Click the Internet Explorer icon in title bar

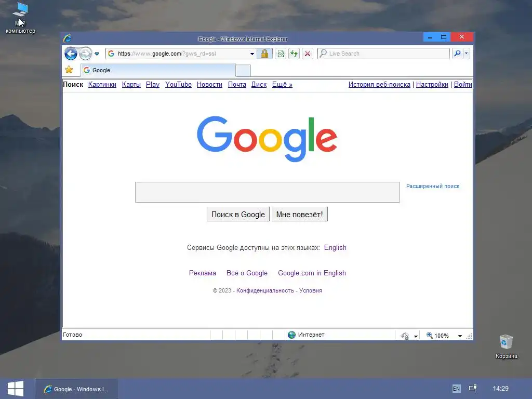[68, 38]
